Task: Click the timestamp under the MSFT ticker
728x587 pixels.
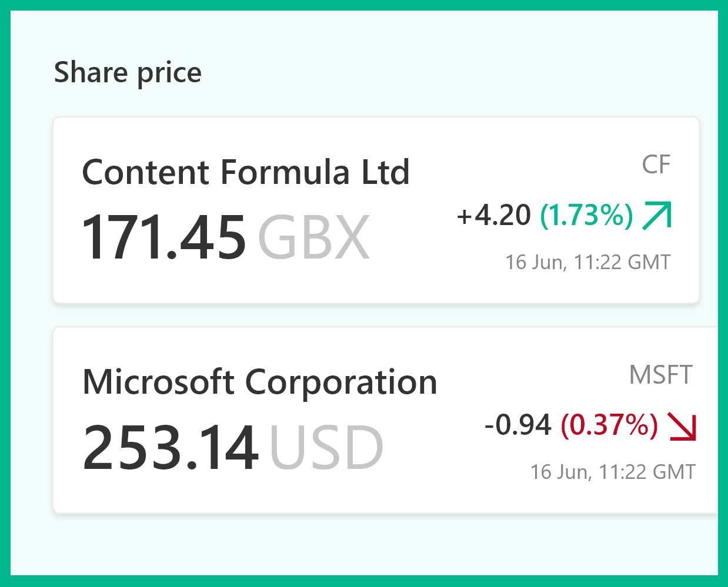Action: [x=613, y=472]
